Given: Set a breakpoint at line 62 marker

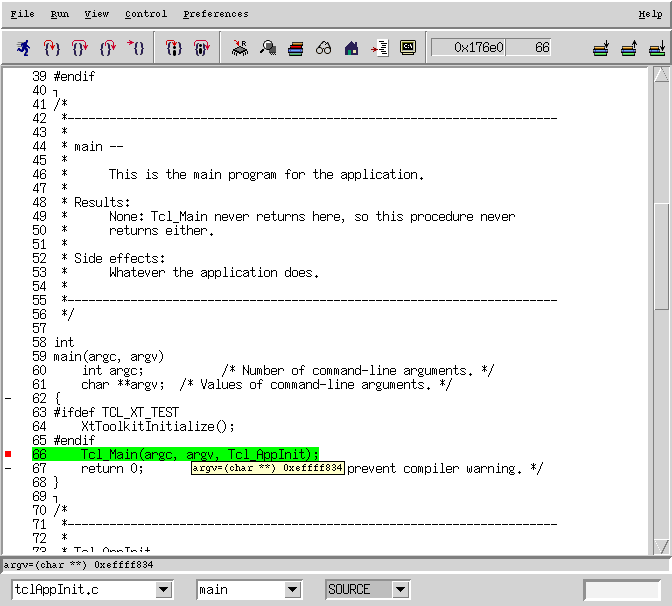Looking at the screenshot, I should 9,398.
